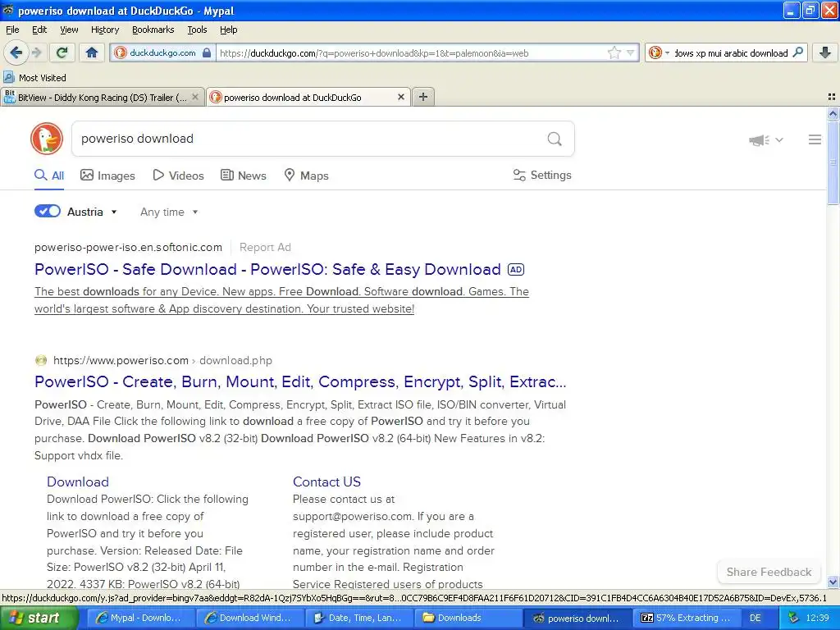The width and height of the screenshot is (840, 630).
Task: Open the downloads arrow button
Action: pyautogui.click(x=825, y=52)
